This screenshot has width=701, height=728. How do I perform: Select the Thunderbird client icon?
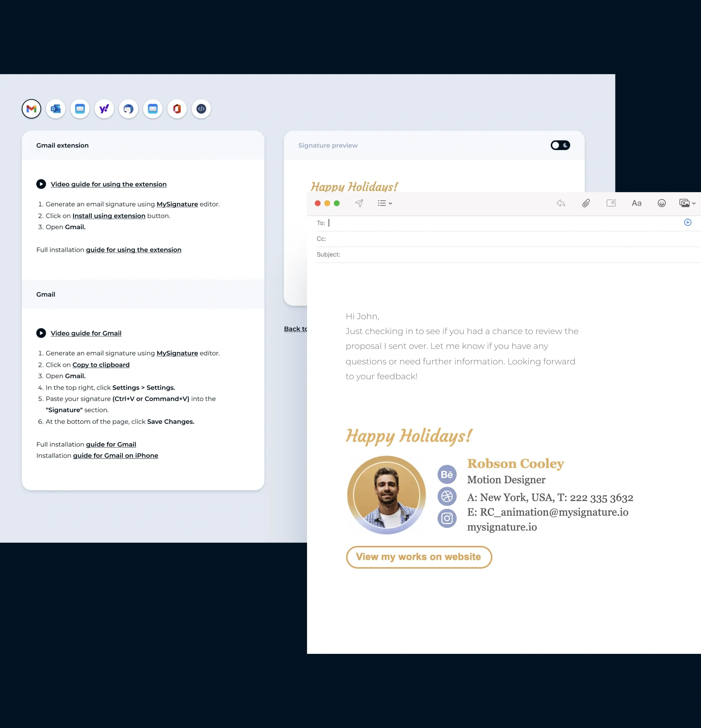coord(128,109)
